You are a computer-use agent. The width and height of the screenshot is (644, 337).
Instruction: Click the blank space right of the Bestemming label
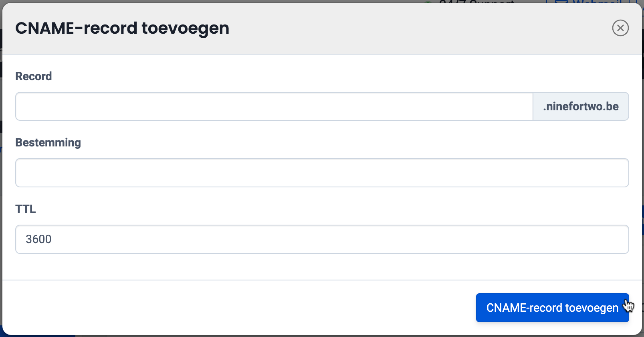[321, 142]
